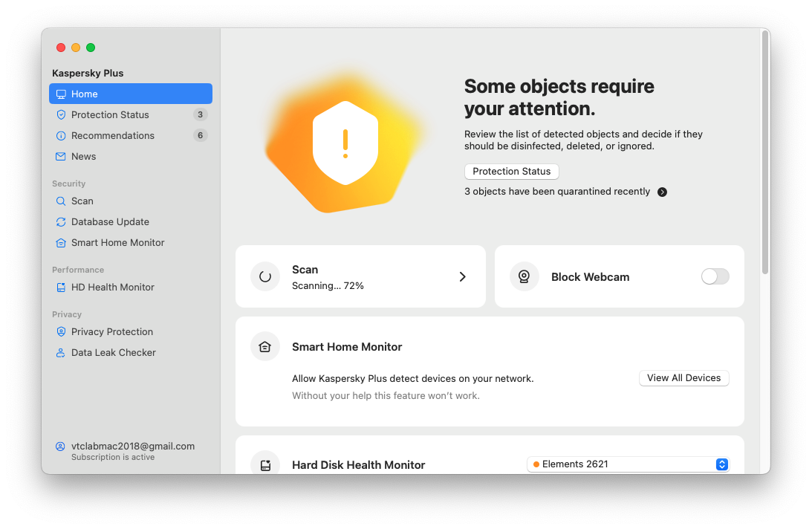This screenshot has height=529, width=812.
Task: Click the webcam icon beside Block Webcam
Action: [524, 276]
